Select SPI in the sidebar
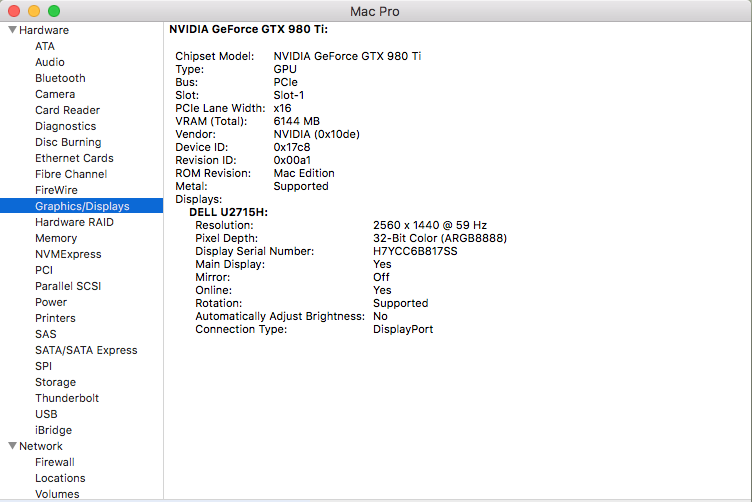Viewport: 752px width, 502px height. [43, 366]
